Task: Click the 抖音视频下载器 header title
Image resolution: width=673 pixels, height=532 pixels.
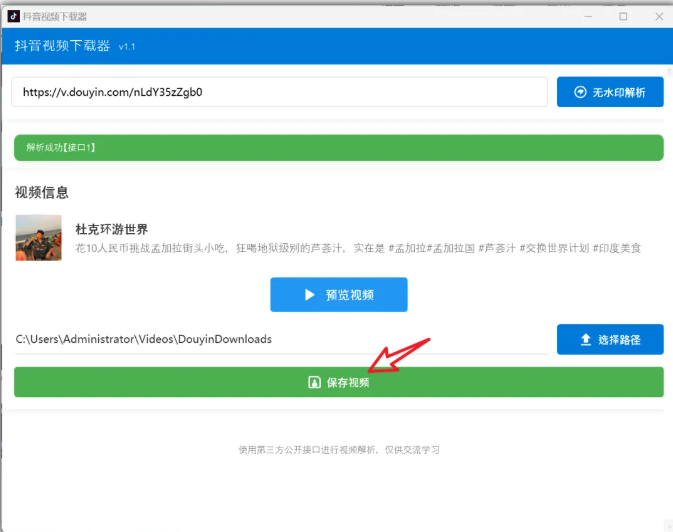Action: 62,46
